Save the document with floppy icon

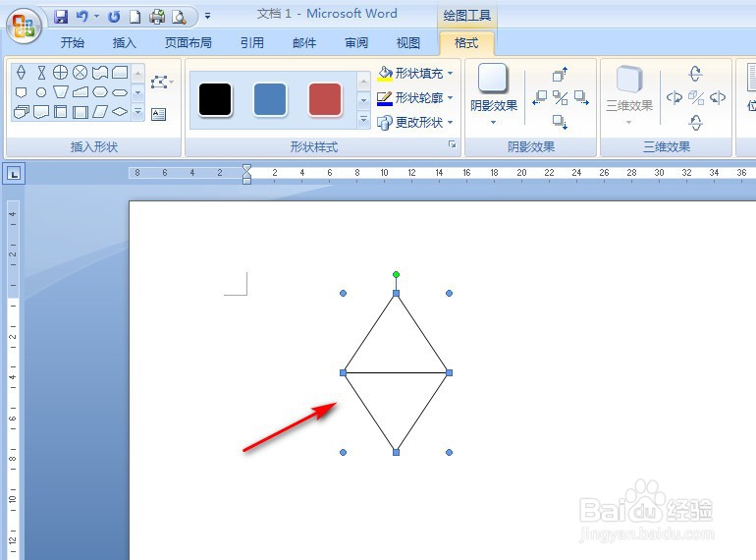coord(61,17)
